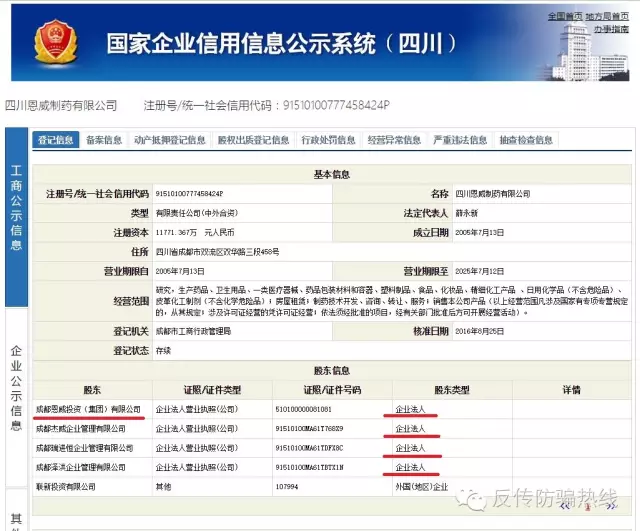Open the 全国首页 link
Screen dimensions: 640x531
click(565, 16)
